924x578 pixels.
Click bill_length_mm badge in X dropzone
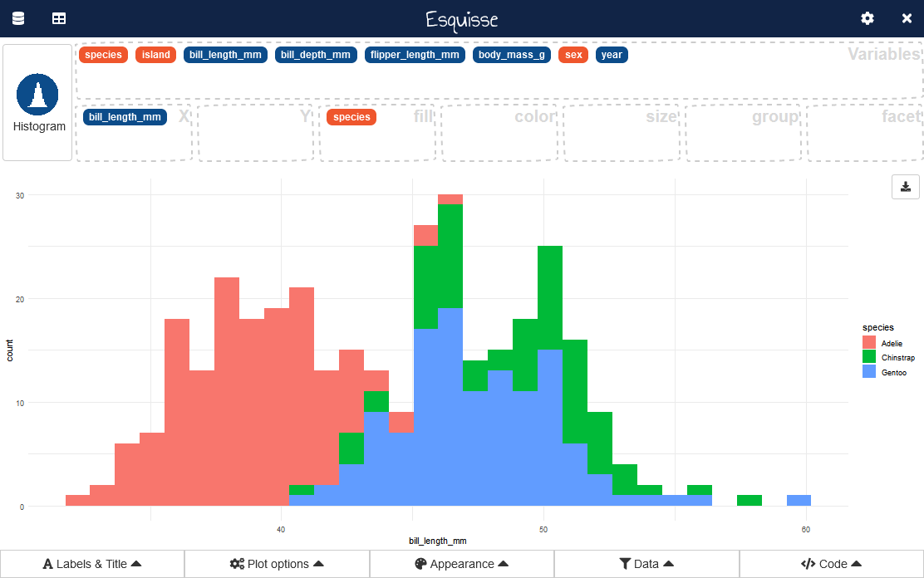125,117
